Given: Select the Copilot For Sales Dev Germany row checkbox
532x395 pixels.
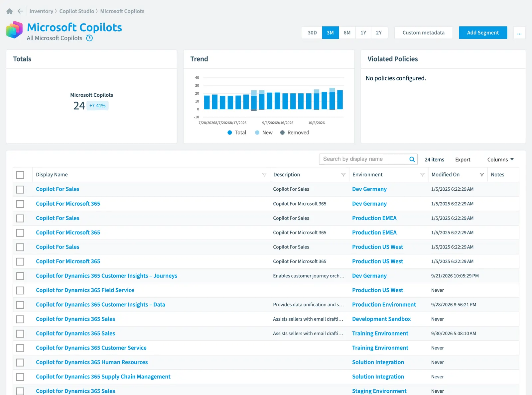Looking at the screenshot, I should tap(20, 189).
